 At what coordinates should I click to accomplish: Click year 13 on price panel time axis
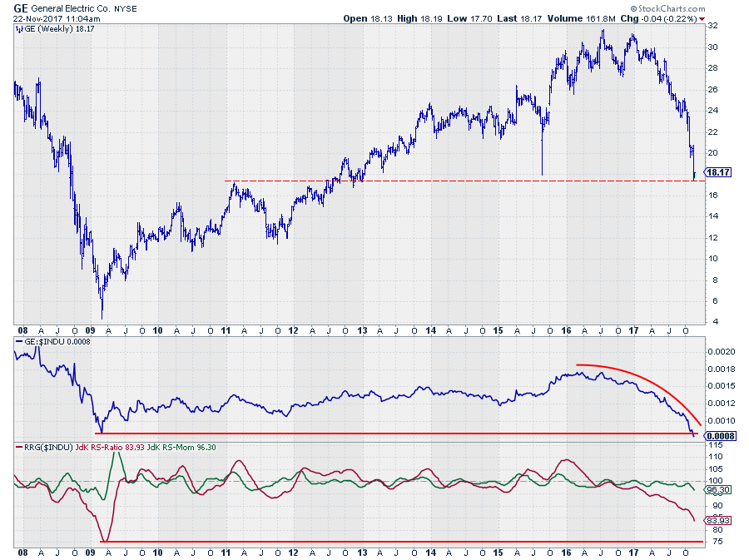pos(362,330)
